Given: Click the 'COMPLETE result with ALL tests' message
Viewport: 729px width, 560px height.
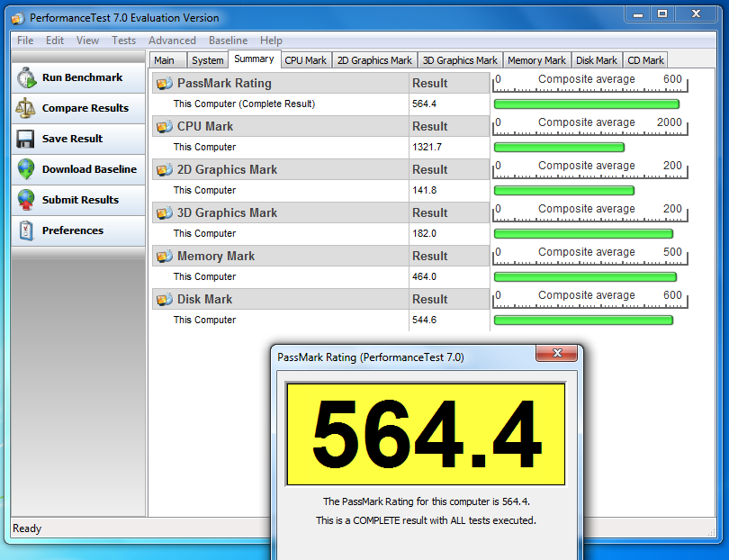Looking at the screenshot, I should click(426, 520).
